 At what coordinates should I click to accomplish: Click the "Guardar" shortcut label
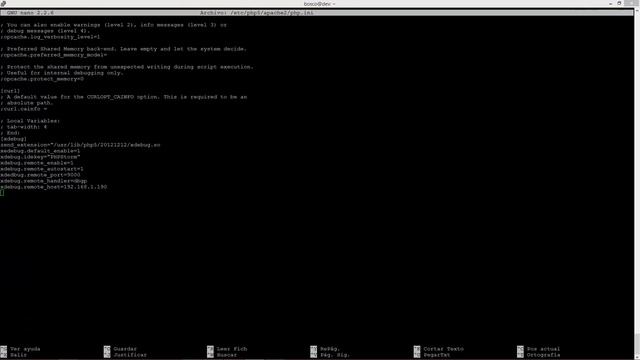tap(125, 349)
